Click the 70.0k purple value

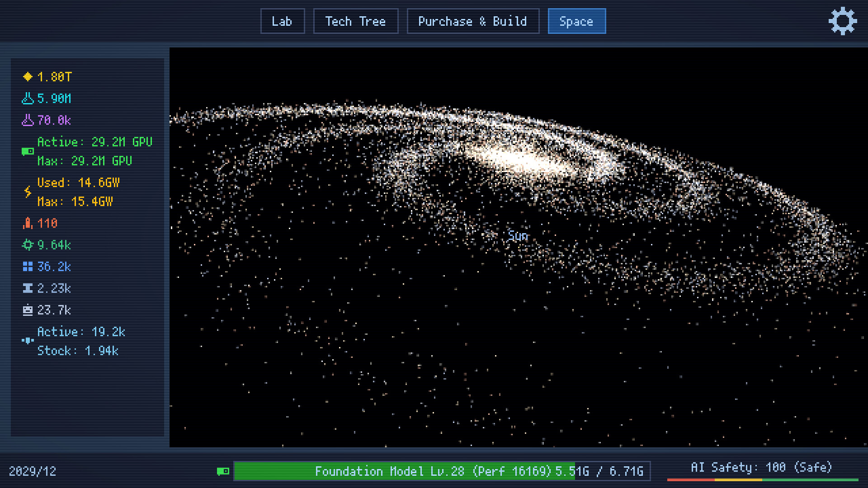pyautogui.click(x=54, y=120)
